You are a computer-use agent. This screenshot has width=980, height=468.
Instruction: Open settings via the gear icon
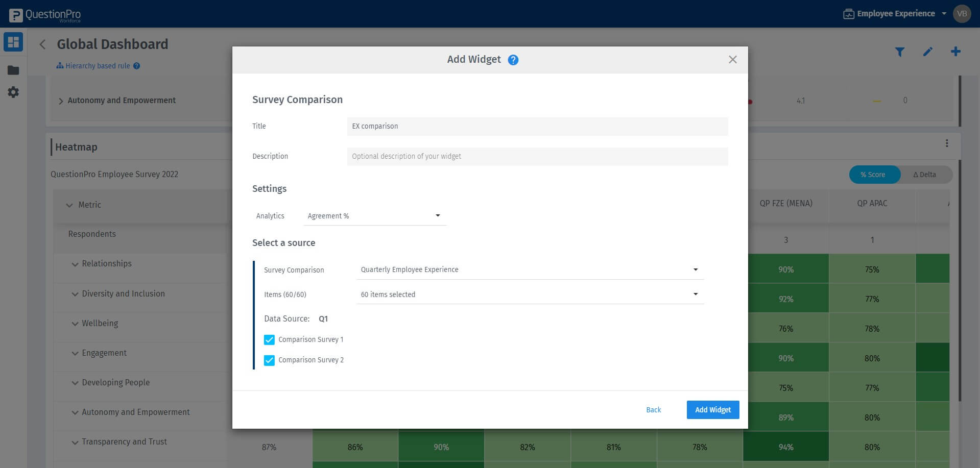pos(13,92)
